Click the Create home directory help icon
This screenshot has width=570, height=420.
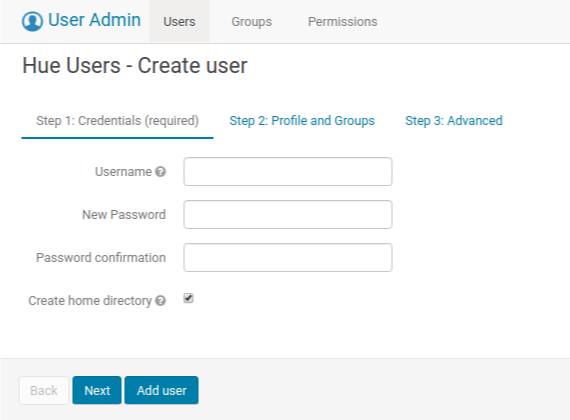coord(160,301)
